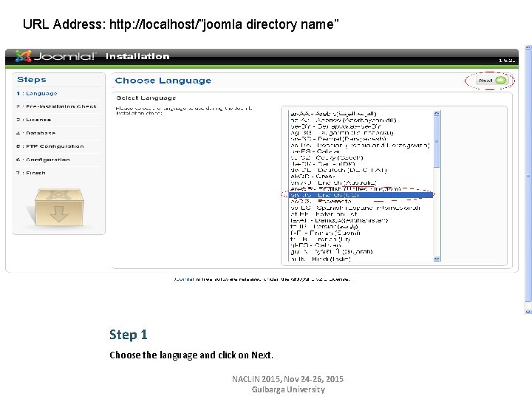The height and width of the screenshot is (399, 532).
Task: Click the Joomla! logo in header
Action: pyautogui.click(x=56, y=56)
